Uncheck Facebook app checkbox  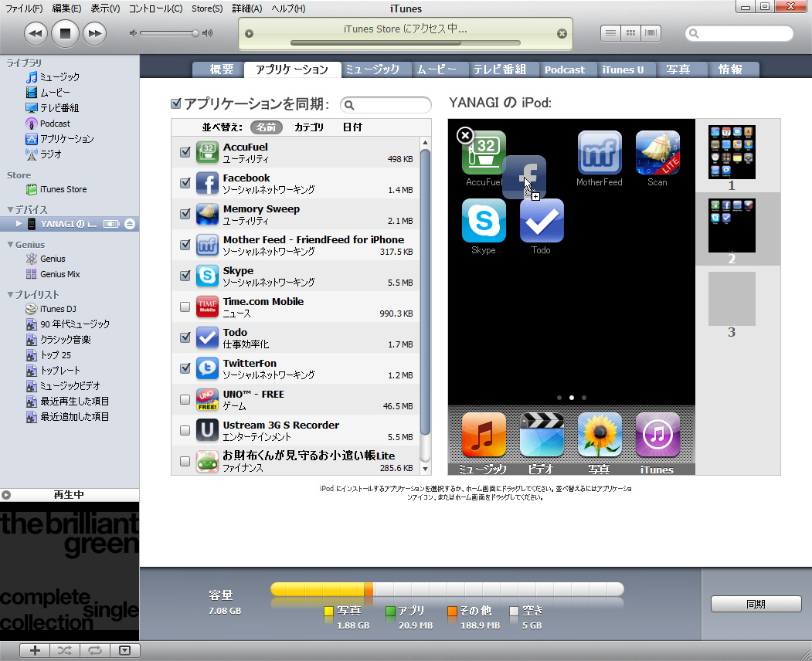tap(185, 183)
